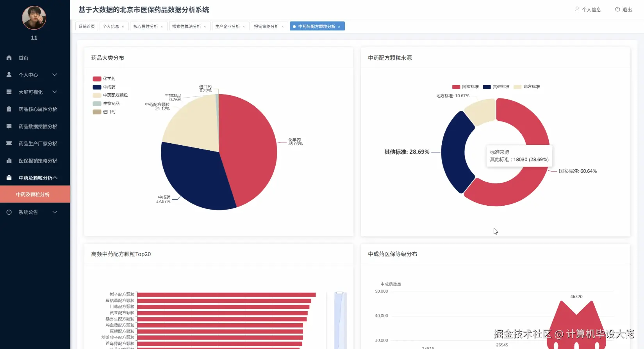
Task: Toggle 中药配方颗粒 legend entry
Action: tap(110, 95)
